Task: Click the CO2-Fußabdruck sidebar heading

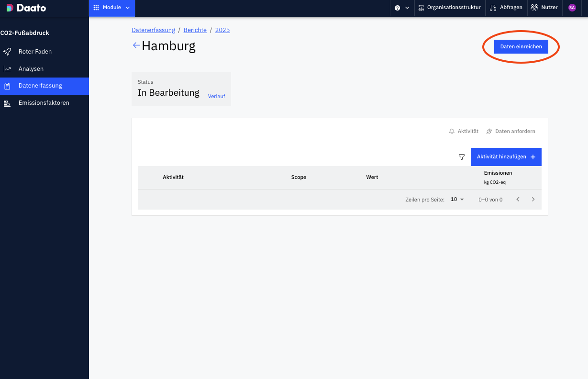Action: pyautogui.click(x=25, y=33)
